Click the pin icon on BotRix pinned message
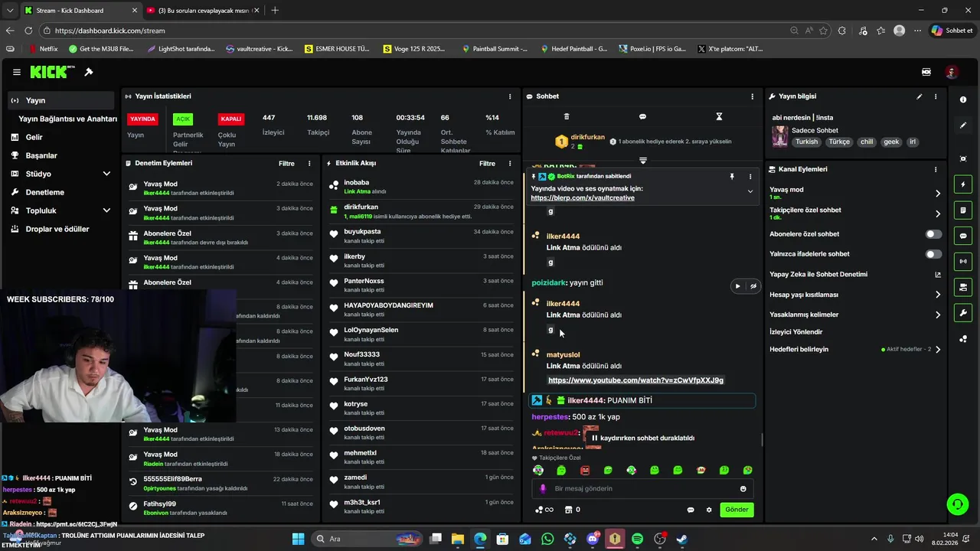This screenshot has height=551, width=980. click(732, 176)
